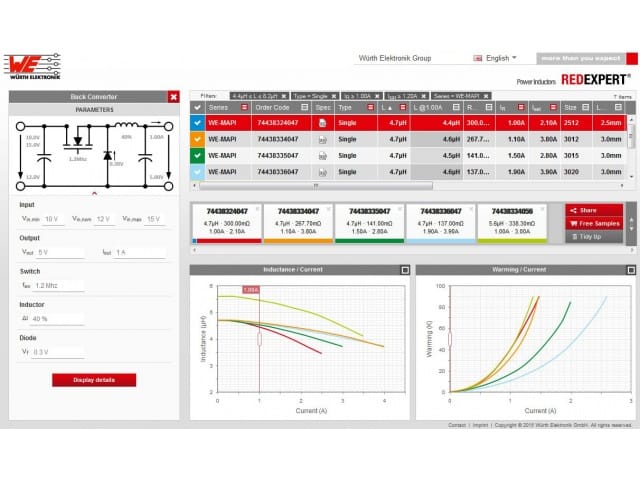The width and height of the screenshot is (640, 480).
Task: Click the Iout input field
Action: click(x=140, y=253)
